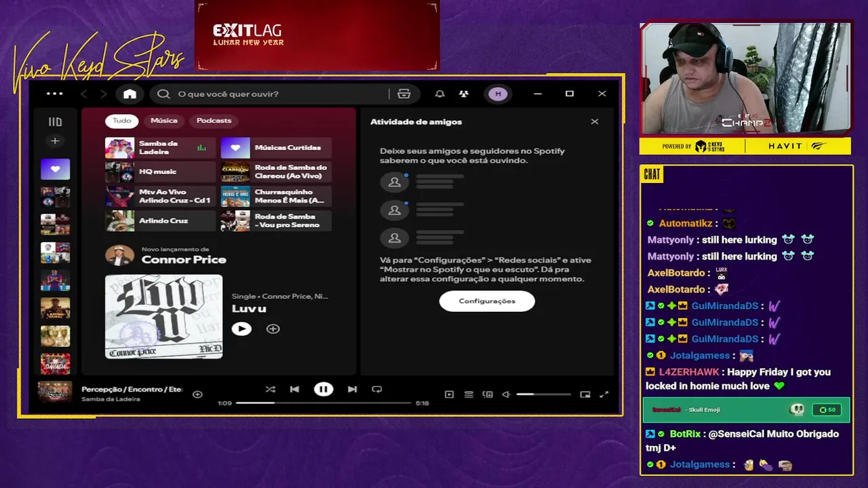Add current track to Liked Songs

point(197,394)
